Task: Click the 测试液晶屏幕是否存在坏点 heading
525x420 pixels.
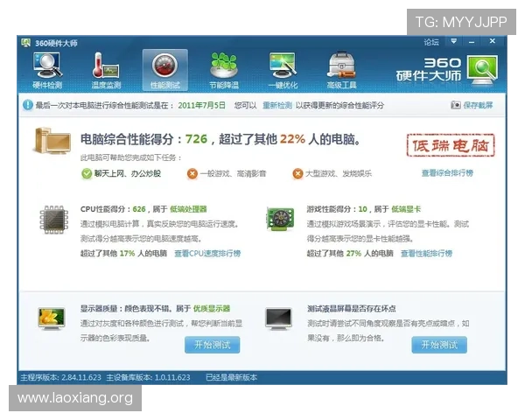Action: coord(351,309)
